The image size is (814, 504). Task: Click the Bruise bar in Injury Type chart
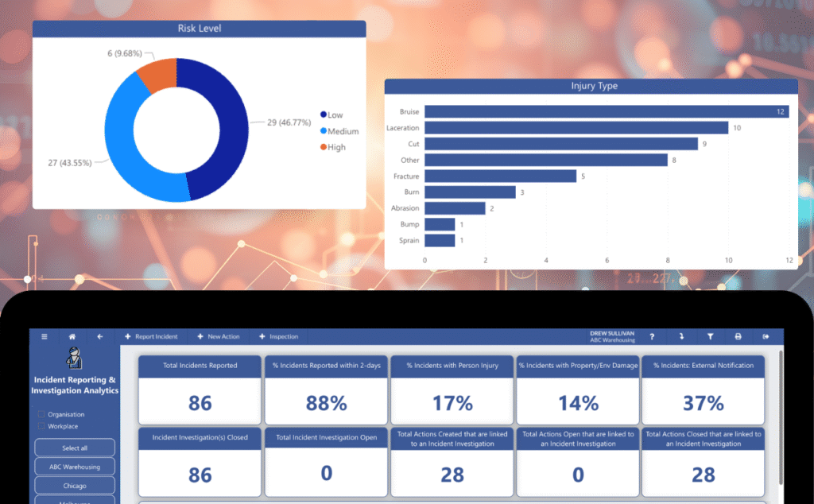[604, 111]
